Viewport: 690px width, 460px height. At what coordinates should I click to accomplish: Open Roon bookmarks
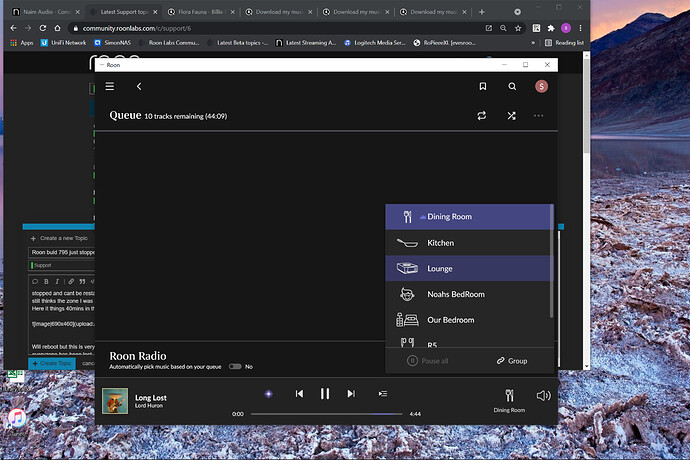[x=483, y=86]
